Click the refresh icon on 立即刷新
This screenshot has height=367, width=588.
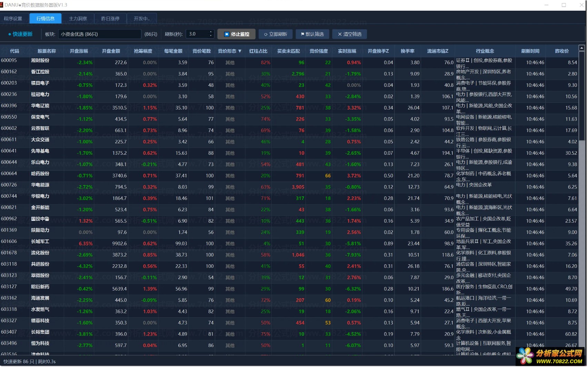click(x=266, y=34)
